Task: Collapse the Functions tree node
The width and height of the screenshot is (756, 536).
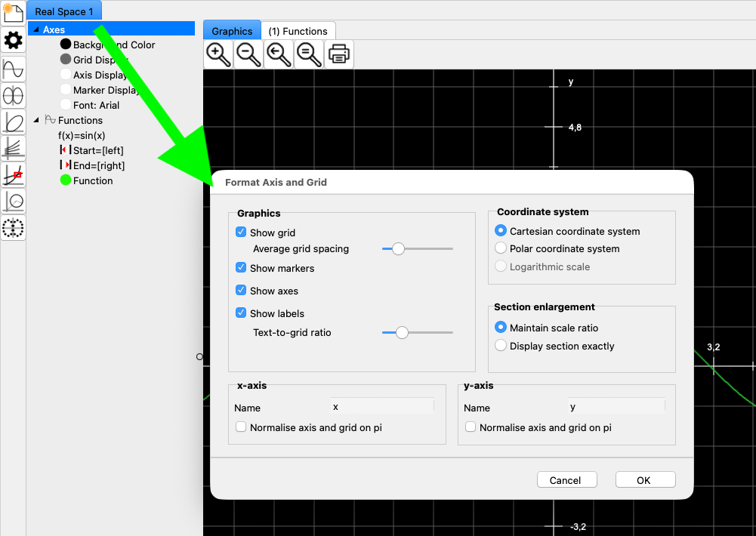Action: tap(35, 120)
